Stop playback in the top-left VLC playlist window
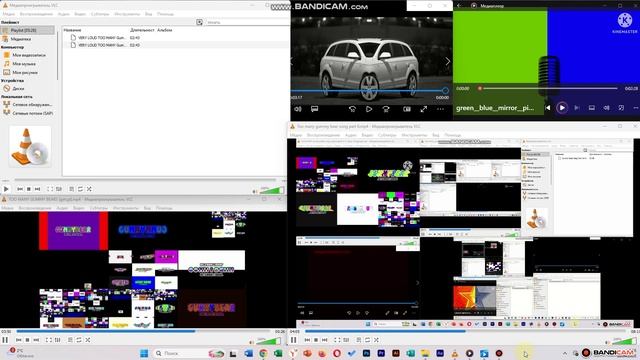640x360 pixels. point(29,189)
